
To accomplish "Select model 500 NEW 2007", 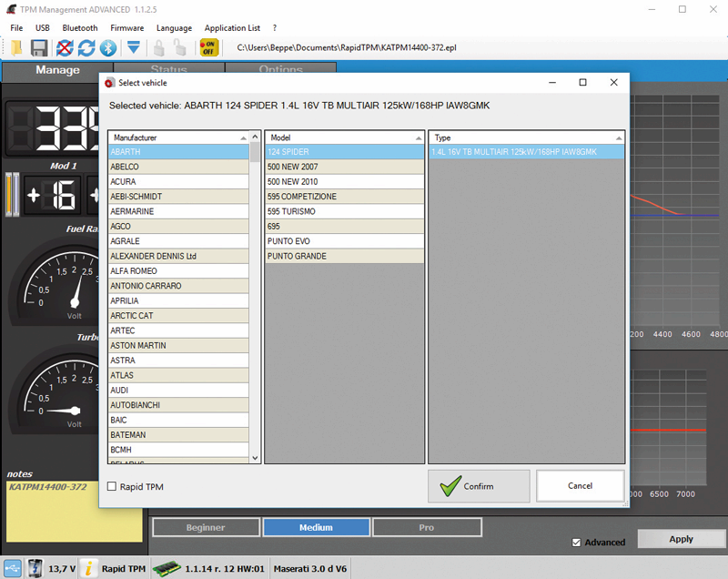I will [x=345, y=167].
